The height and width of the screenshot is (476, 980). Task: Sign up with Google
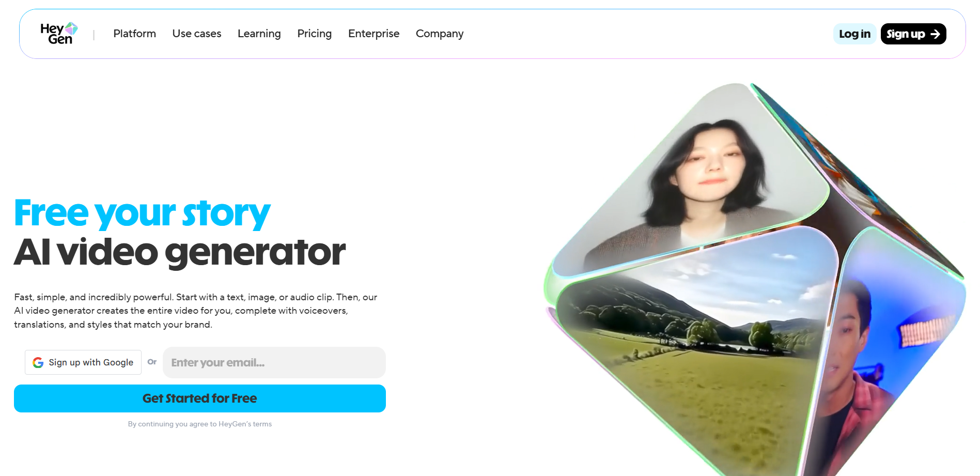click(x=83, y=362)
